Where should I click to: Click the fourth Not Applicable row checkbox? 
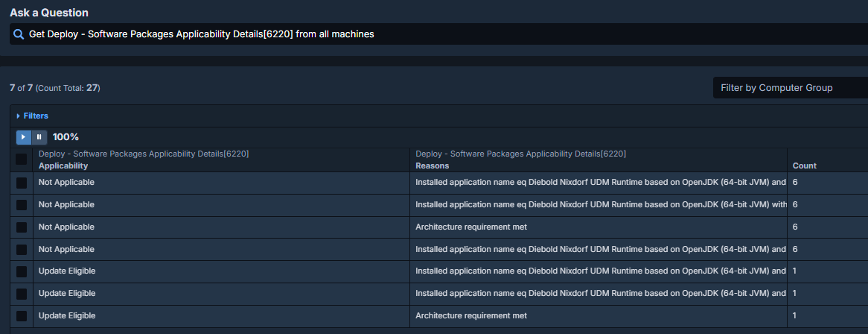[22, 249]
